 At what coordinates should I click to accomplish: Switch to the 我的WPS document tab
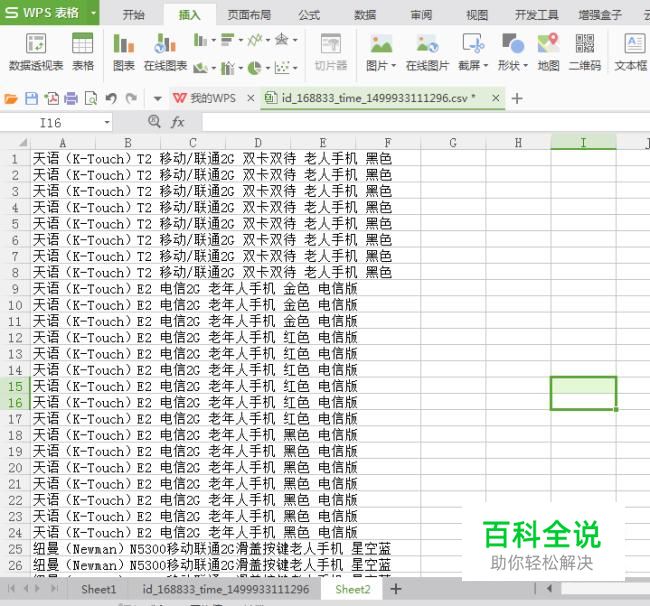(x=204, y=98)
